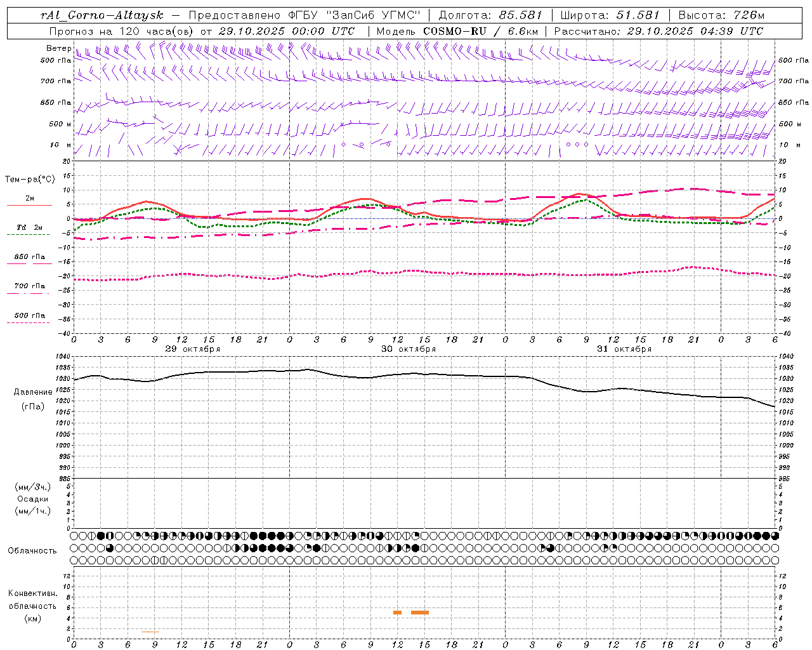Click the Ветер wind panel label

click(59, 48)
